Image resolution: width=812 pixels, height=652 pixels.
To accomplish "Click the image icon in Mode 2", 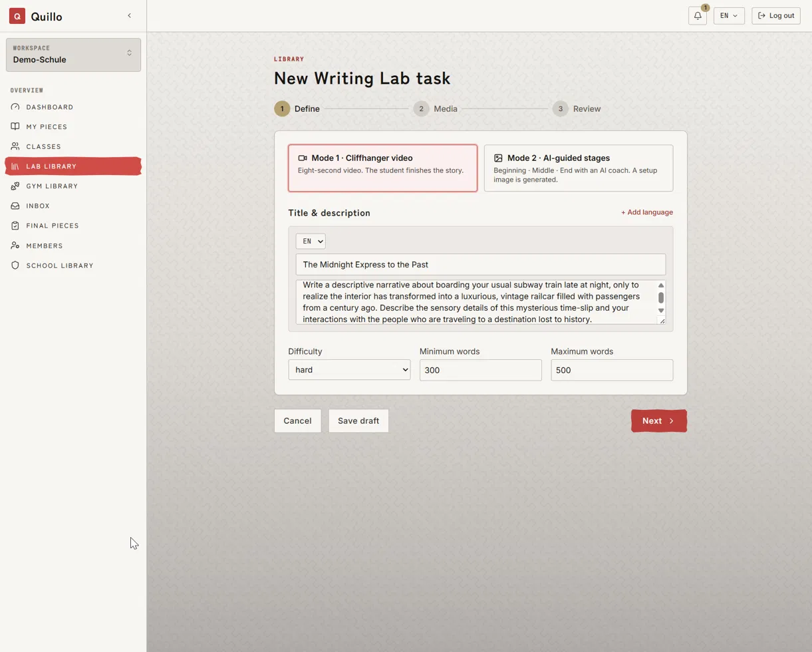I will 498,158.
